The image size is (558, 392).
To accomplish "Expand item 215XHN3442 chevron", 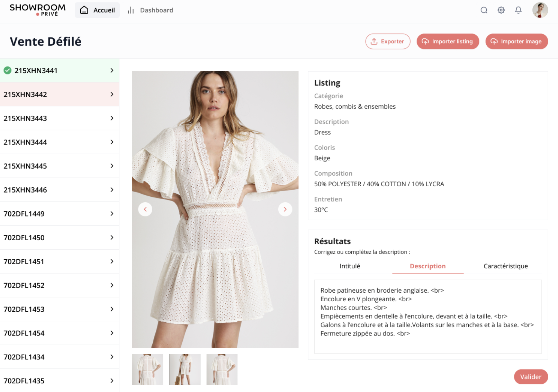I will coord(112,94).
